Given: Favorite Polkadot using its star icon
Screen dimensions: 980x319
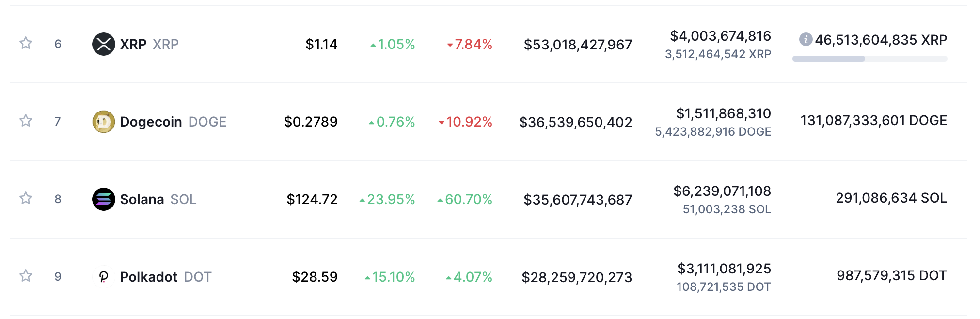Looking at the screenshot, I should [26, 276].
